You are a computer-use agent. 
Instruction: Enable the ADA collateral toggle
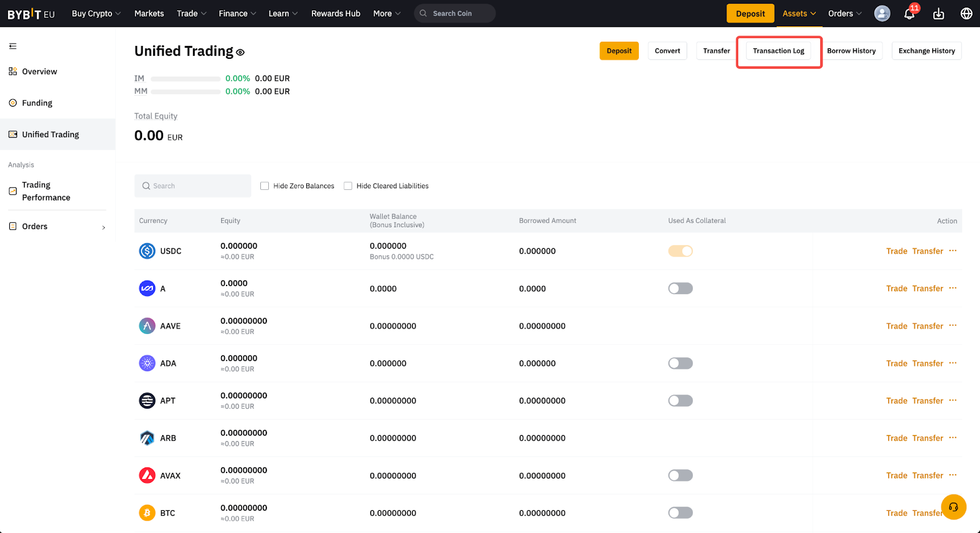pyautogui.click(x=680, y=363)
